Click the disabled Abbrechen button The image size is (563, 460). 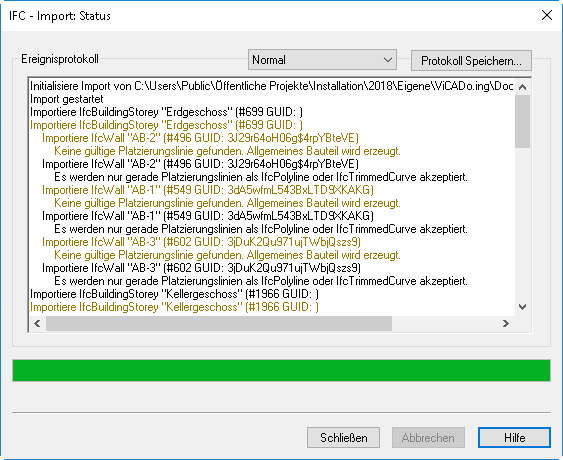(428, 437)
